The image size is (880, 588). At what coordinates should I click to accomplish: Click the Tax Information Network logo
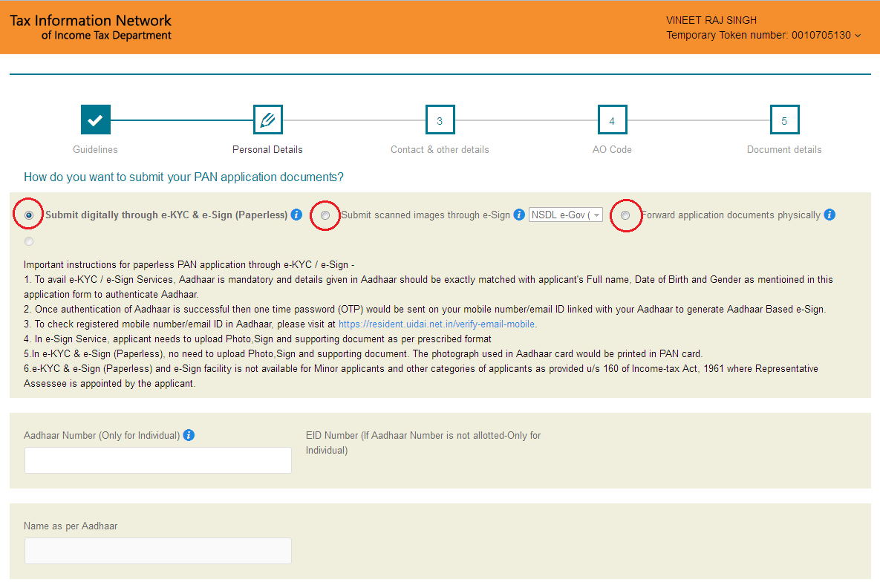pos(91,27)
